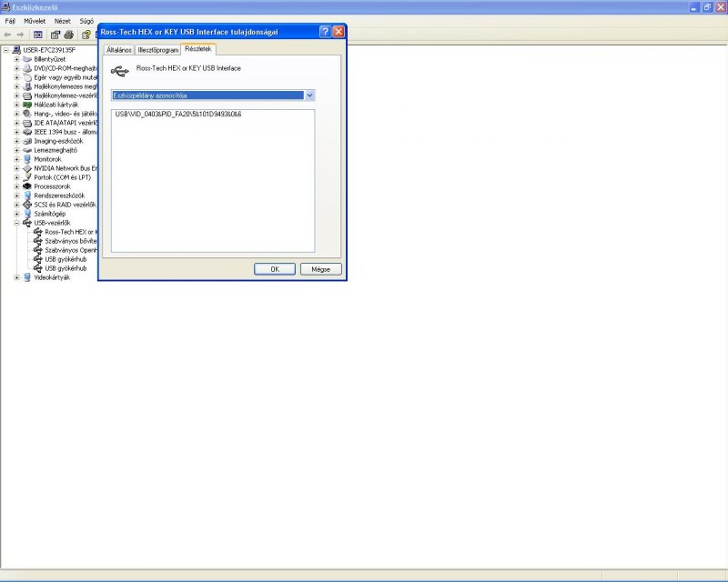Click the computer icon beside USER-E7C239135F
Image resolution: width=728 pixels, height=582 pixels.
click(16, 50)
